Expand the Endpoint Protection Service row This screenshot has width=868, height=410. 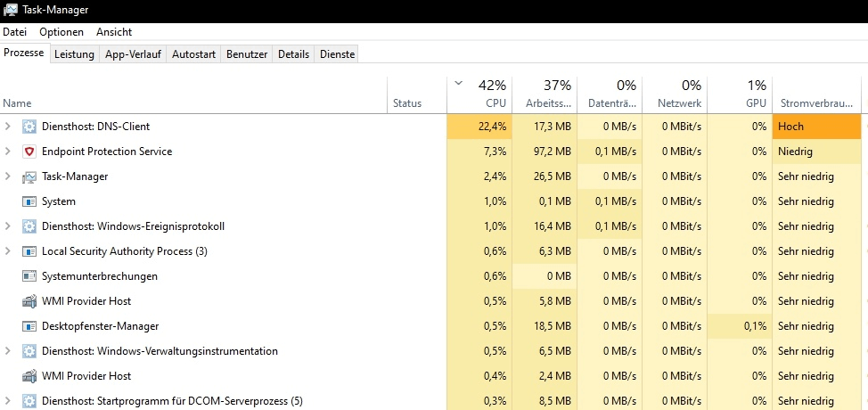pyautogui.click(x=8, y=152)
